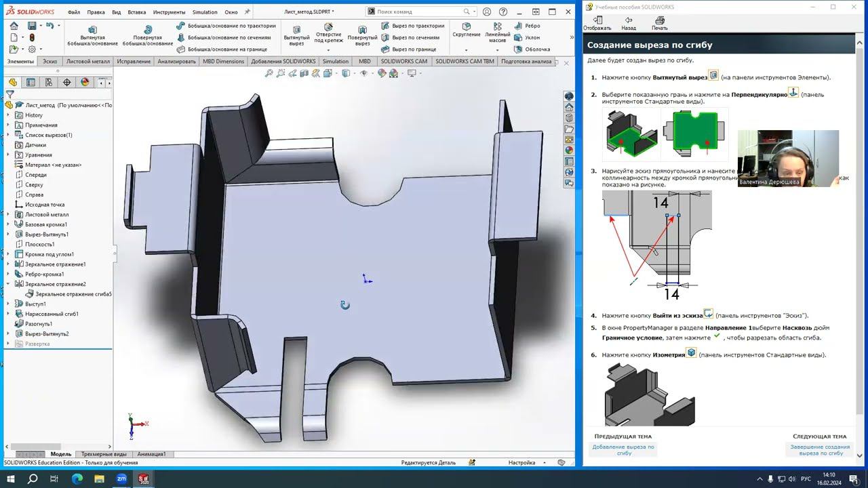Open the Design Library task pane icon

pos(569,118)
